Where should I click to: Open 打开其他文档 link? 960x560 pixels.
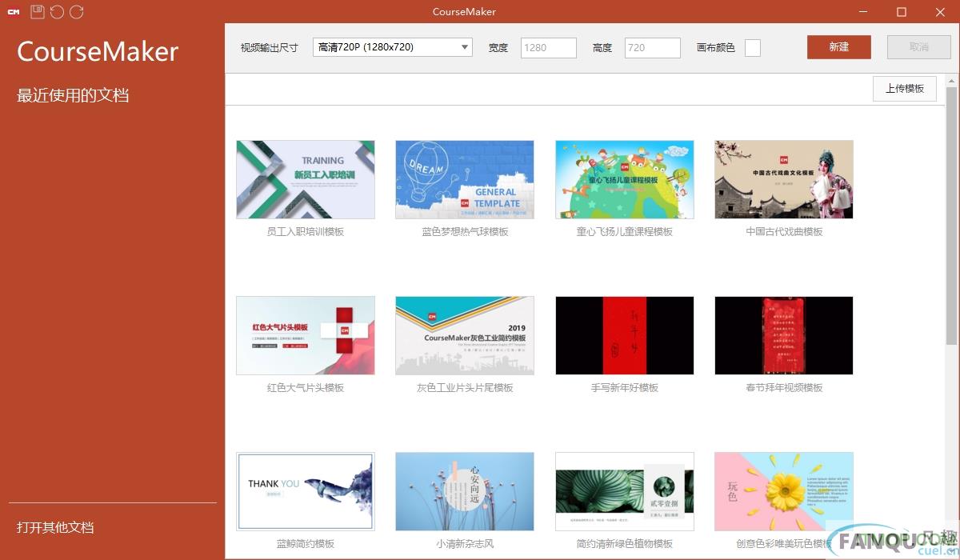(x=55, y=528)
